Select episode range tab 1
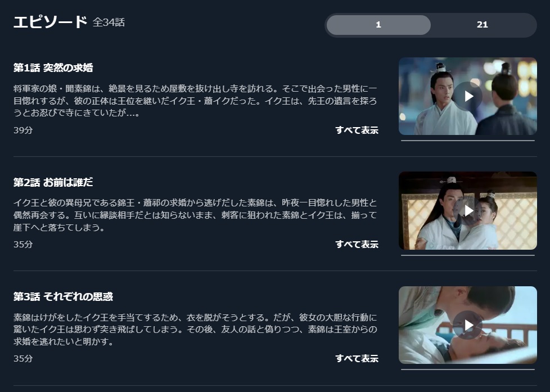The height and width of the screenshot is (392, 550). (378, 25)
